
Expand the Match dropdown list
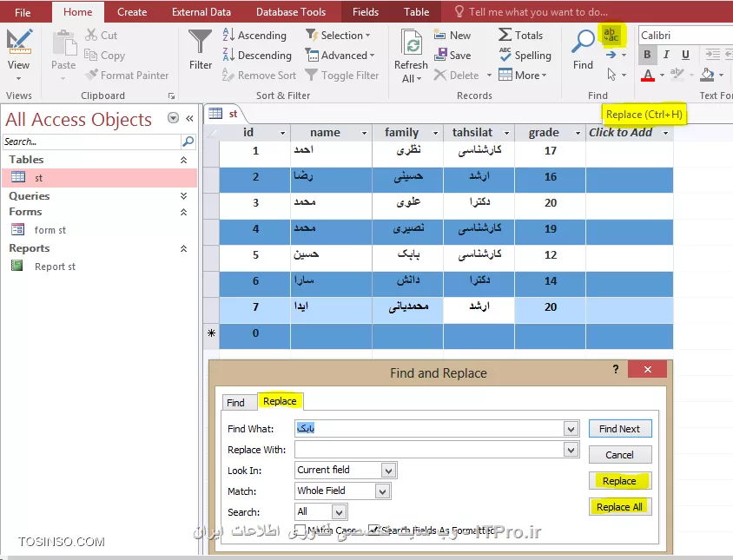pos(383,491)
